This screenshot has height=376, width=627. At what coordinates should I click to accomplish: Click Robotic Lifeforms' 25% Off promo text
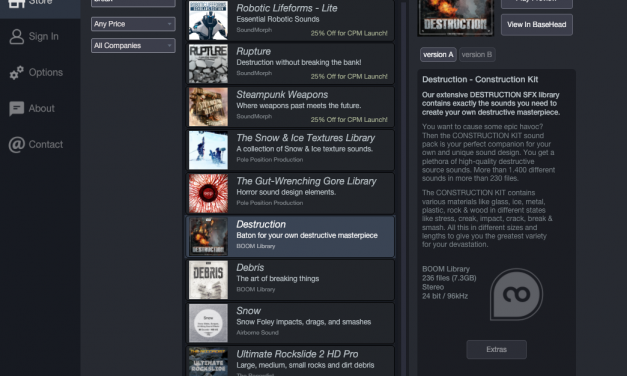pos(349,33)
